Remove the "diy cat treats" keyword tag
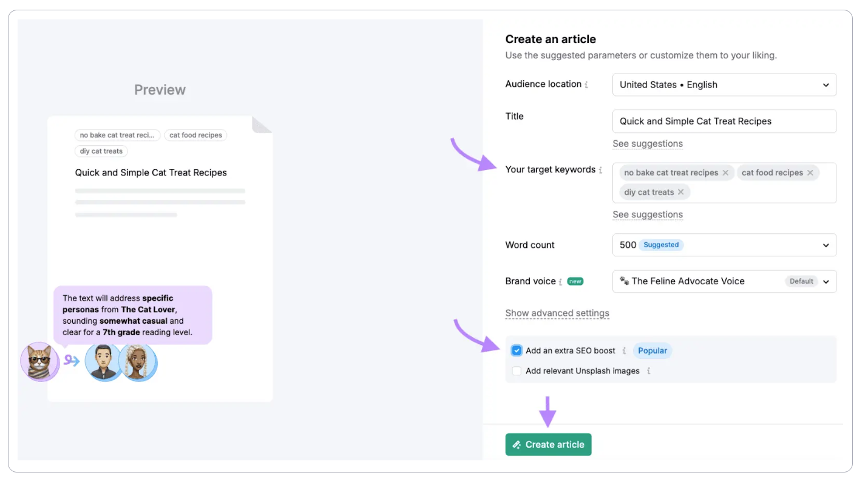The height and width of the screenshot is (481, 868). tap(681, 192)
